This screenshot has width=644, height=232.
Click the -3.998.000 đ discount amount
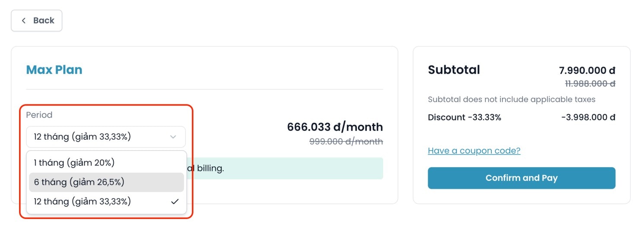588,117
